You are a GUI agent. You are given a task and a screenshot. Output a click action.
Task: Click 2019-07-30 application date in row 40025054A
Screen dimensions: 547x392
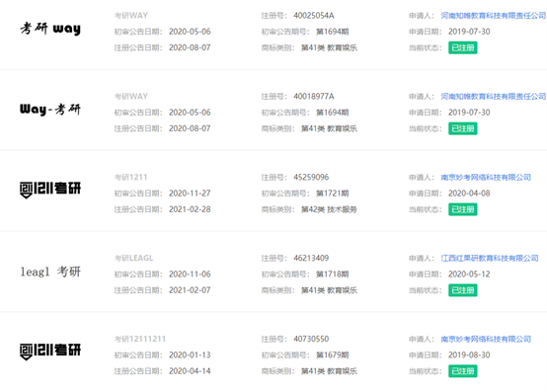click(469, 32)
